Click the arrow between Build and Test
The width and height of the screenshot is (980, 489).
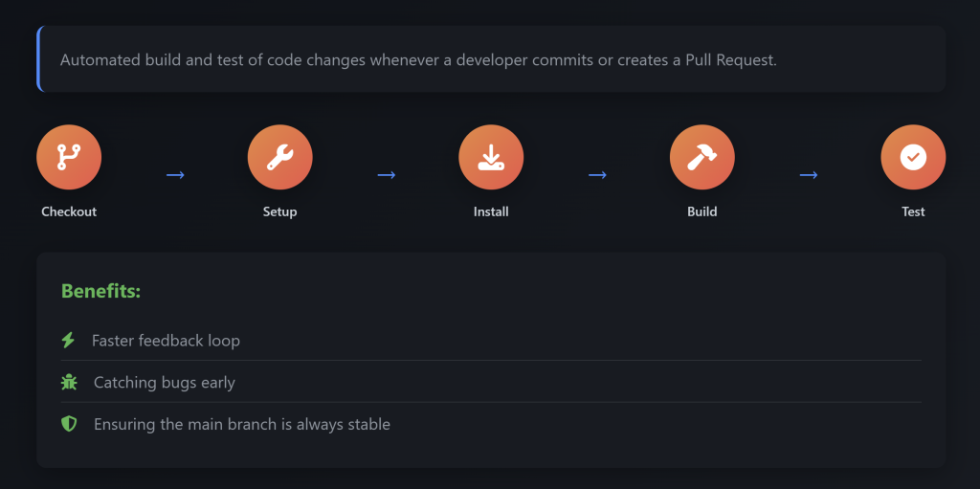808,175
